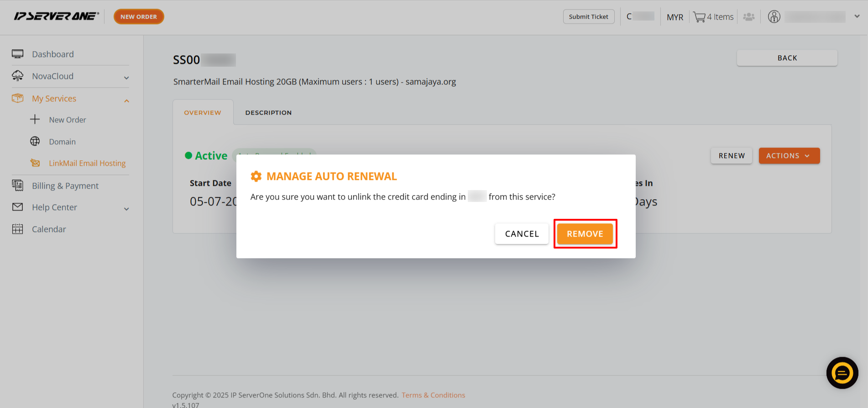The width and height of the screenshot is (868, 408).
Task: Click the Calendar grid icon
Action: tap(17, 229)
